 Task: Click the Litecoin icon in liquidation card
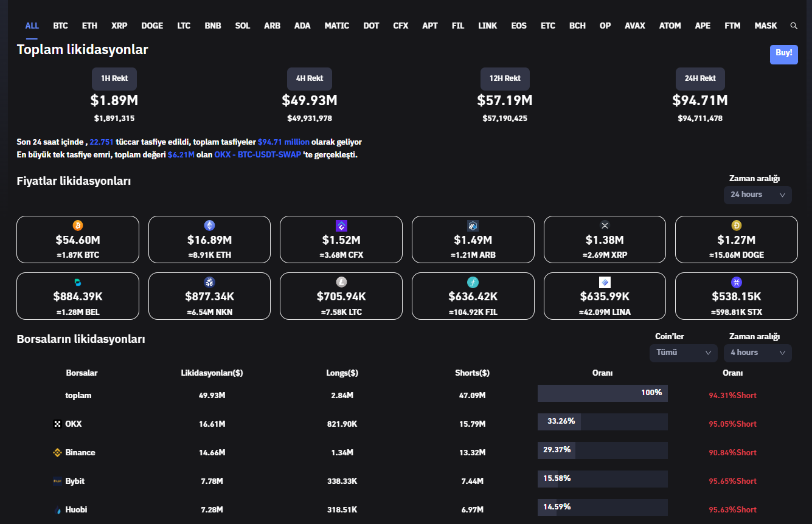coord(341,283)
